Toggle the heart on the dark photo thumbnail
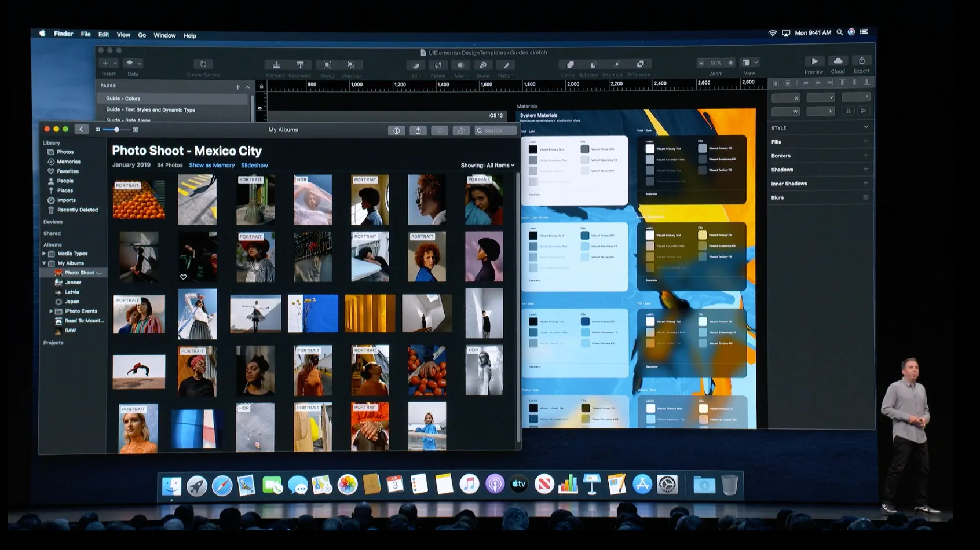The image size is (980, 550). [x=183, y=277]
